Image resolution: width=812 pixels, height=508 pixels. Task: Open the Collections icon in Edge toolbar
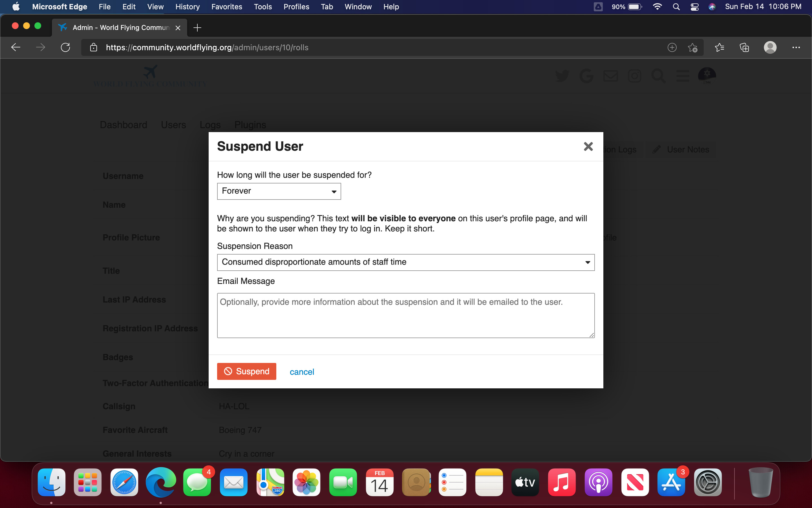744,47
